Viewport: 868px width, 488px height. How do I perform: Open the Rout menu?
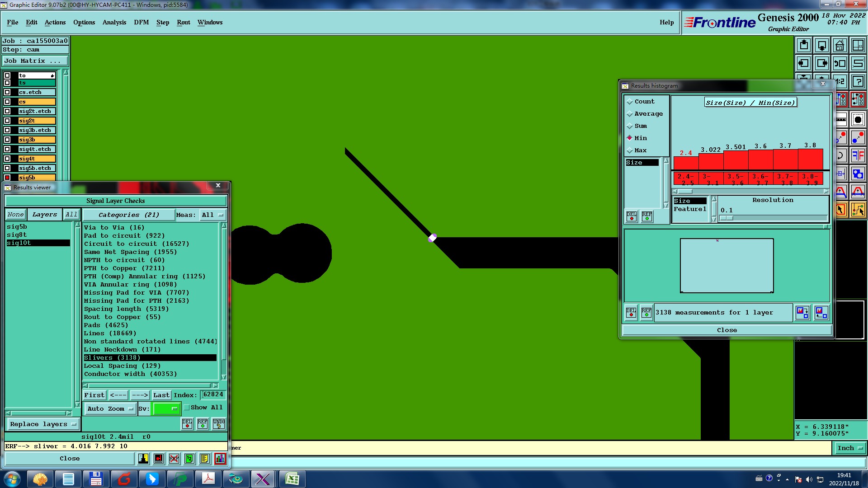point(184,23)
